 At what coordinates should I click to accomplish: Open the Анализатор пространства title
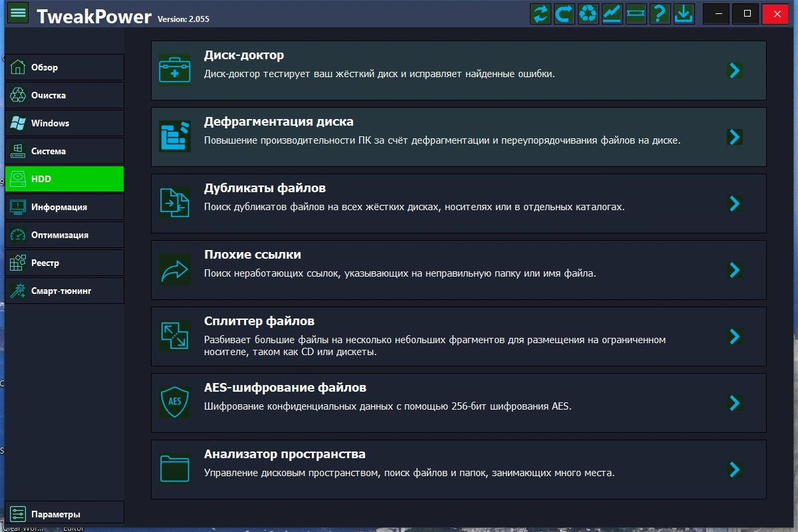click(x=285, y=454)
